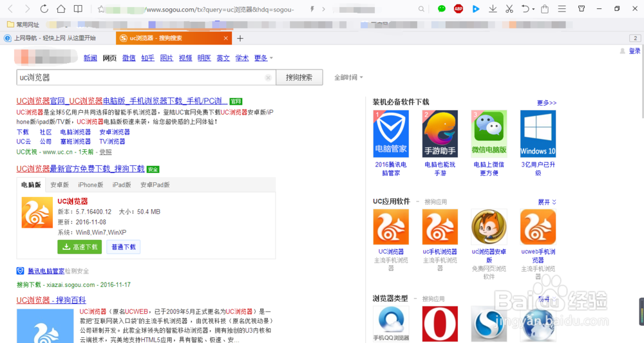This screenshot has height=343, width=644.
Task: Open the green WeChat toolbar icon
Action: point(442,8)
